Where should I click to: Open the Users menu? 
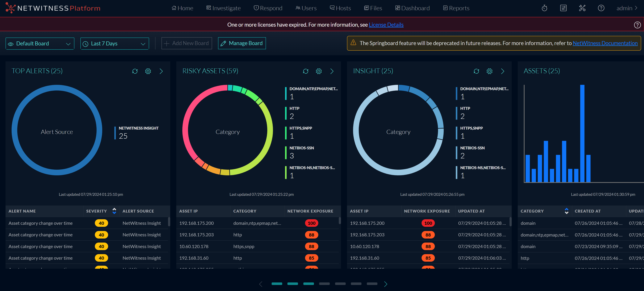click(x=306, y=8)
